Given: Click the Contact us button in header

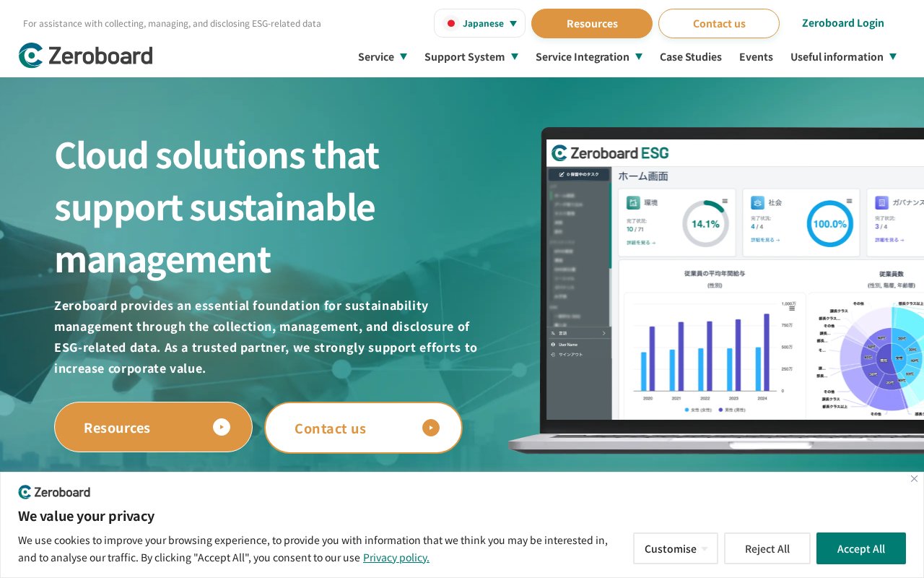Looking at the screenshot, I should click(719, 23).
